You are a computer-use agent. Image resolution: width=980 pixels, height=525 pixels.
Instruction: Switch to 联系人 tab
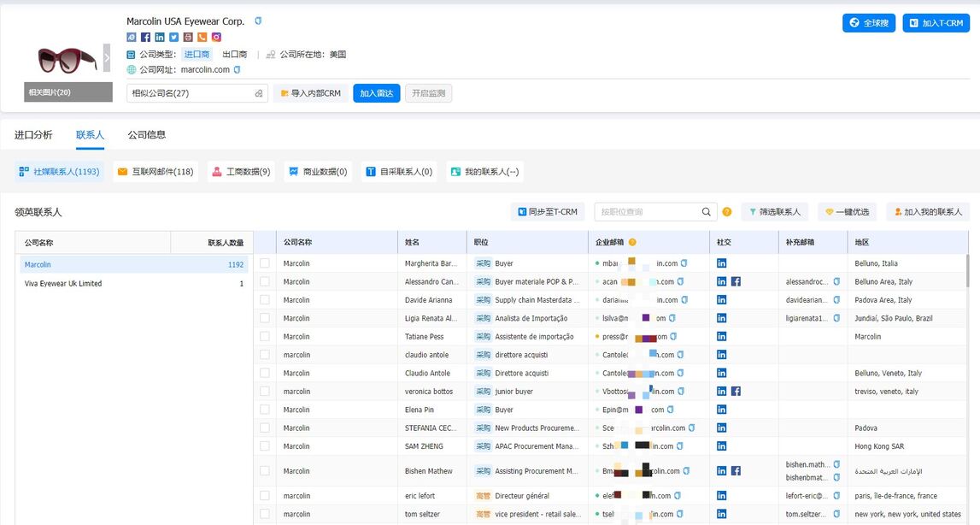[x=90, y=134]
